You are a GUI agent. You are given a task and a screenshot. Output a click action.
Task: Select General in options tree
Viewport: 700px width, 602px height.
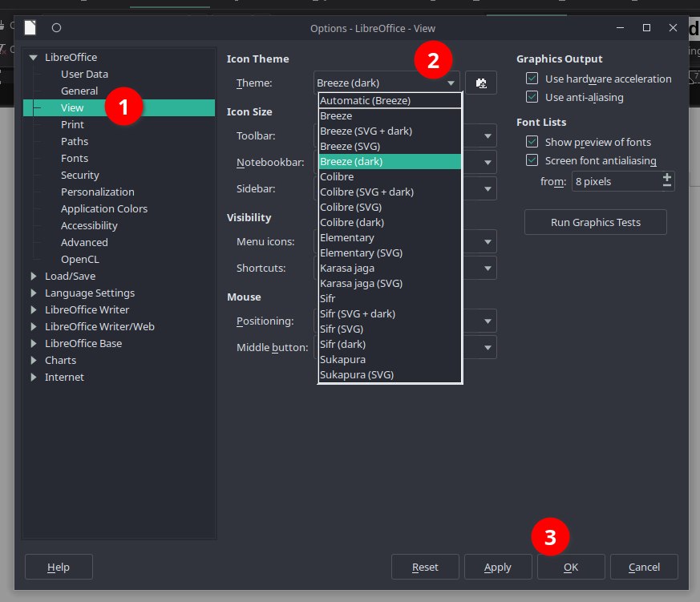79,91
